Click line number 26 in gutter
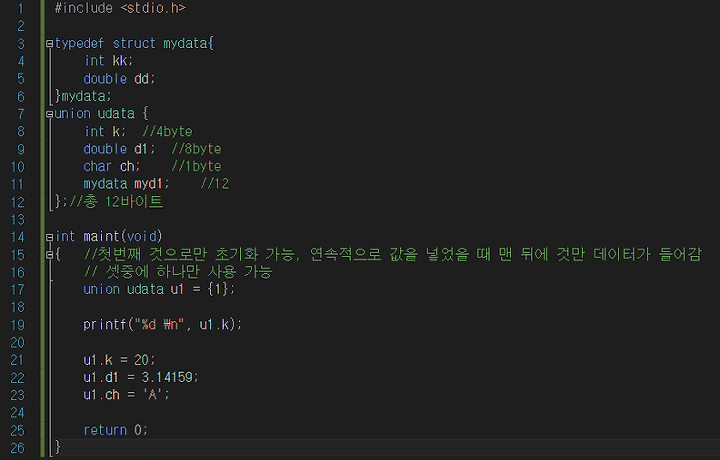 17,448
